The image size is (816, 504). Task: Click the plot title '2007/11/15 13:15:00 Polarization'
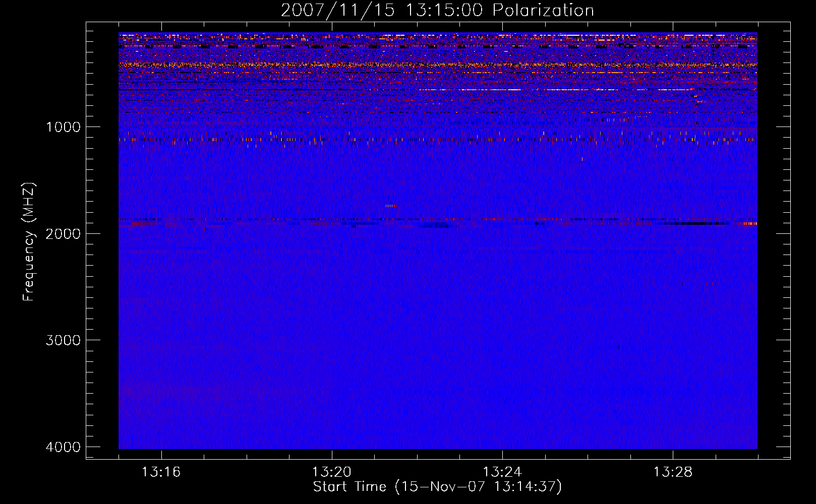click(x=437, y=10)
